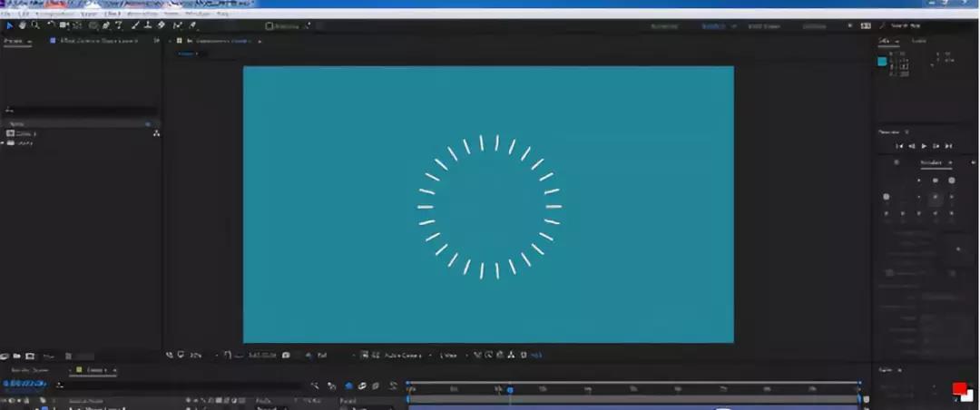Select the Selection arrow tool
This screenshot has width=980, height=410.
[x=9, y=25]
